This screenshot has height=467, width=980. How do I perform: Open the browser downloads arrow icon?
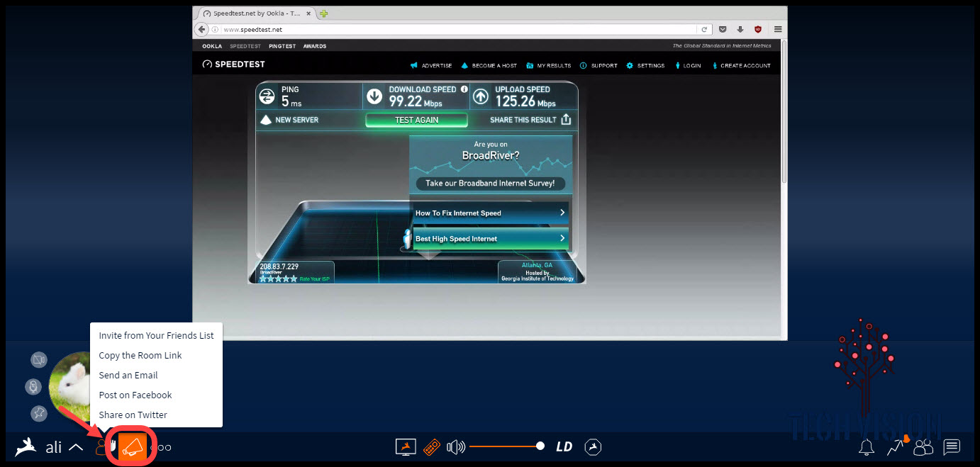point(740,30)
